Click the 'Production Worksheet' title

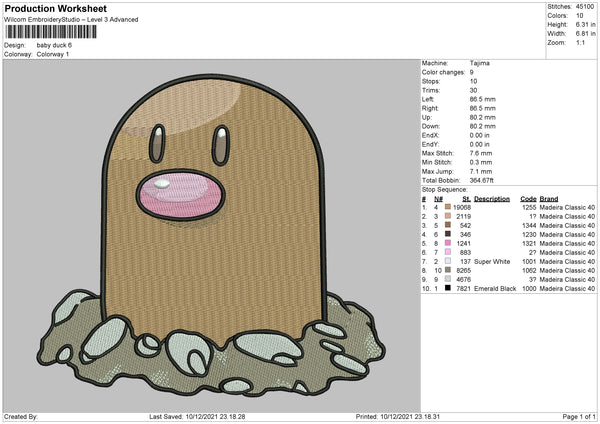55,8
